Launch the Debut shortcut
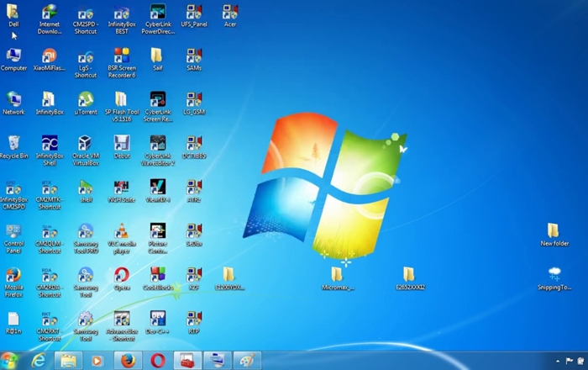 click(x=122, y=147)
